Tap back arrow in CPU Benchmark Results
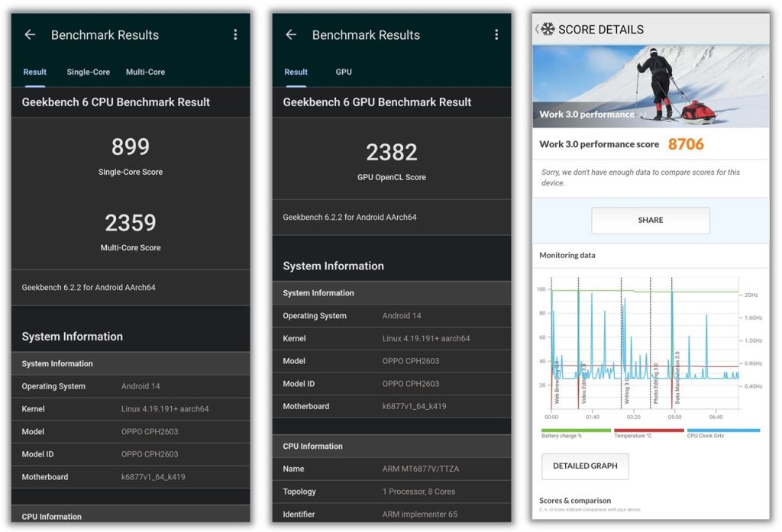The height and width of the screenshot is (532, 782). pyautogui.click(x=30, y=35)
